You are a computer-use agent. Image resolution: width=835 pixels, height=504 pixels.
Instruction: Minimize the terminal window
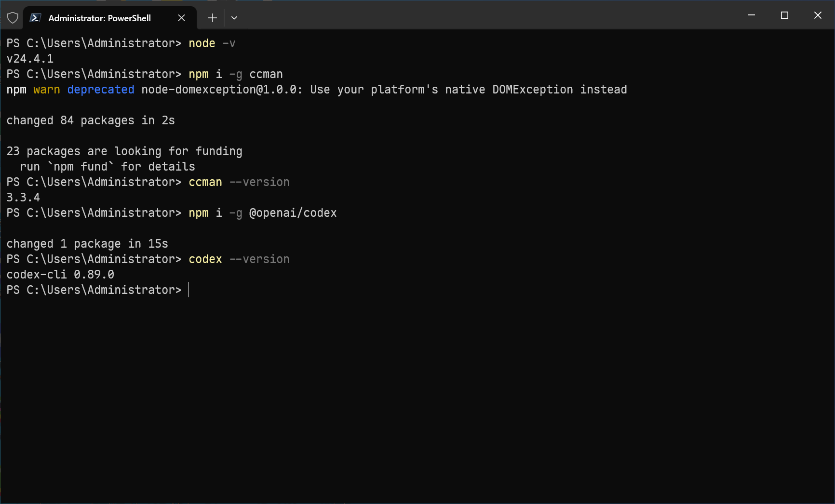pos(751,15)
